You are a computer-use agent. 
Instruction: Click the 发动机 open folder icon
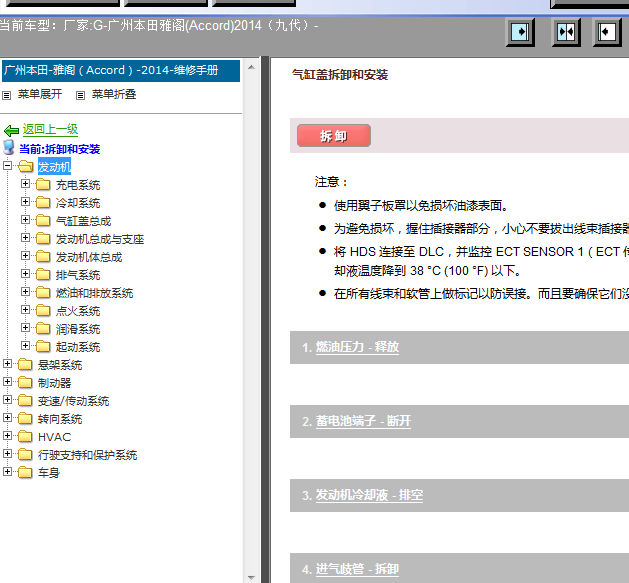tap(25, 166)
